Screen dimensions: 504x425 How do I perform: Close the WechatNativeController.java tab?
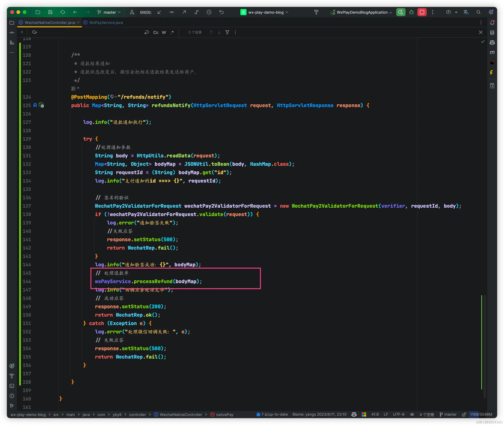pos(78,22)
